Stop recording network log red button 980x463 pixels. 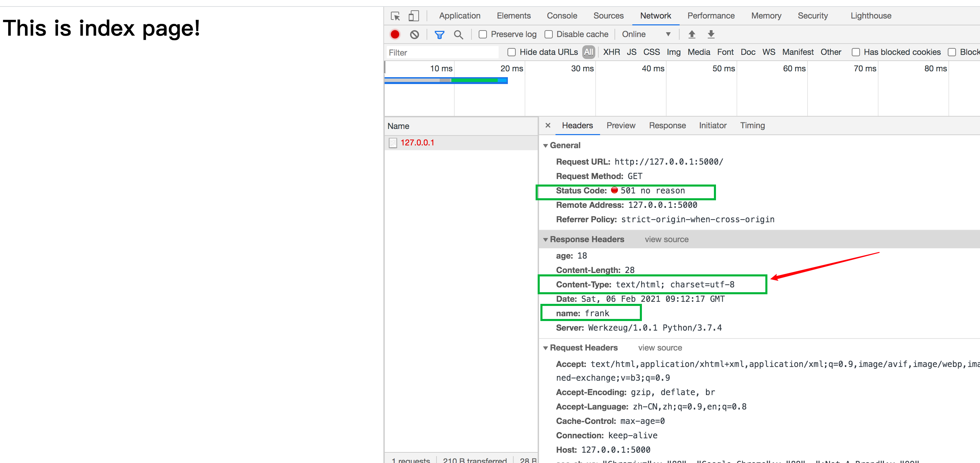coord(395,35)
